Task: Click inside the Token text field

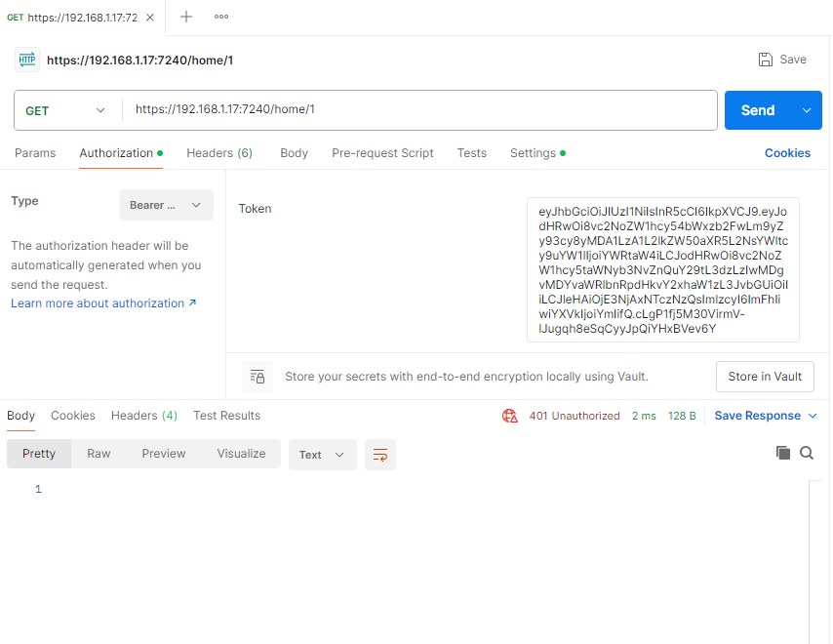Action: (663, 270)
